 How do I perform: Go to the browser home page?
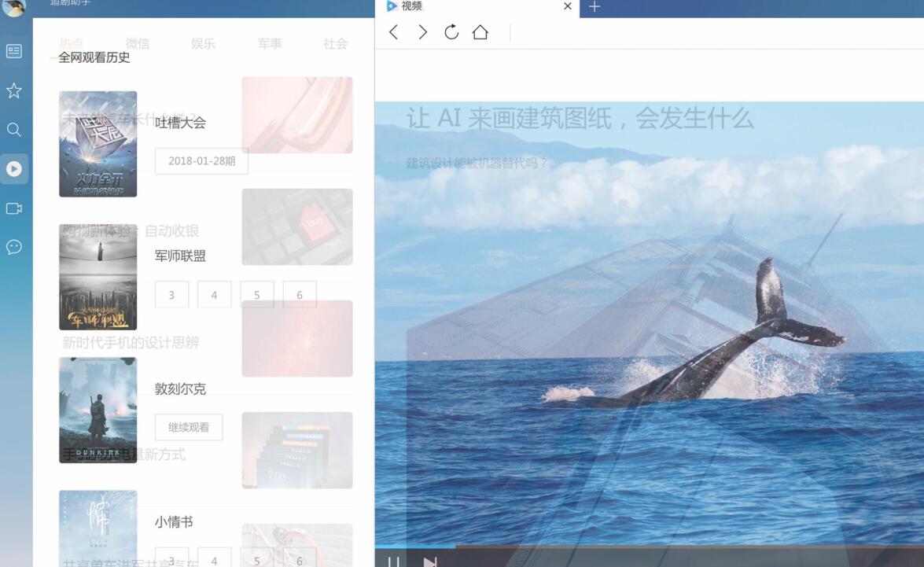click(480, 31)
